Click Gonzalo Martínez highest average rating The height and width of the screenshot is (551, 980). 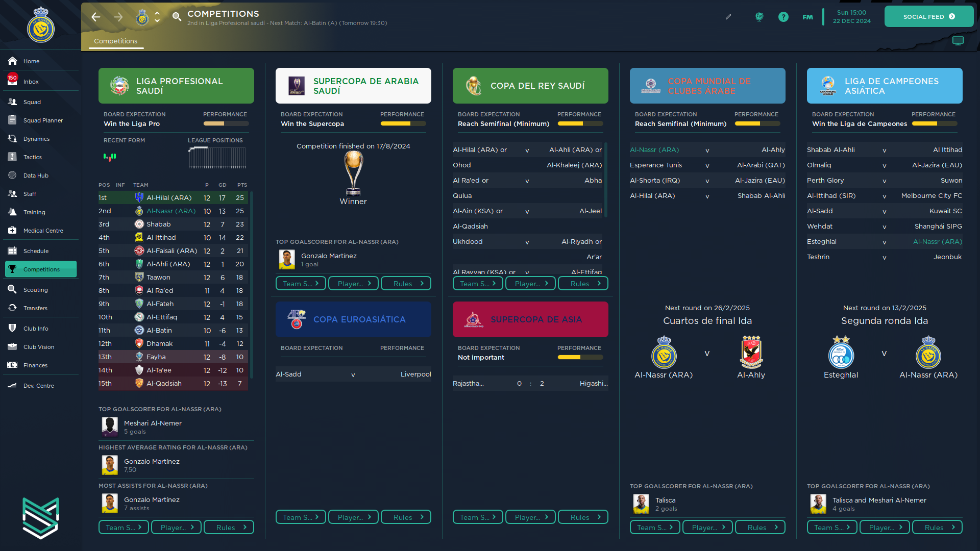click(152, 461)
